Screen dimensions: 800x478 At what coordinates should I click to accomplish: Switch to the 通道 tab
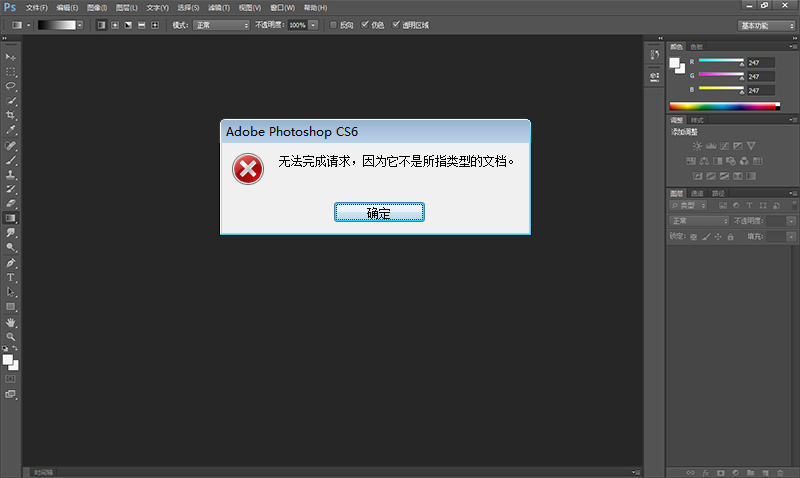(x=697, y=193)
